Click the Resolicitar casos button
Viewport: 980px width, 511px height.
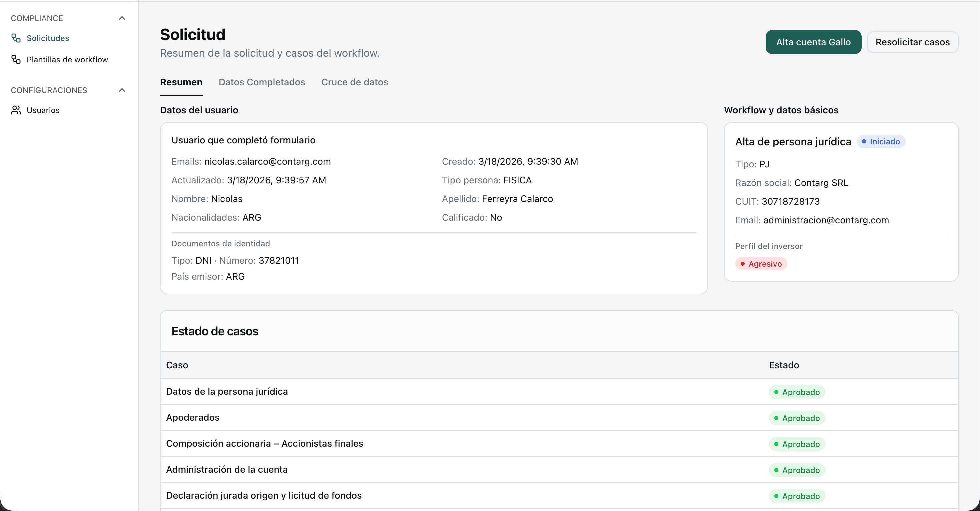point(913,42)
